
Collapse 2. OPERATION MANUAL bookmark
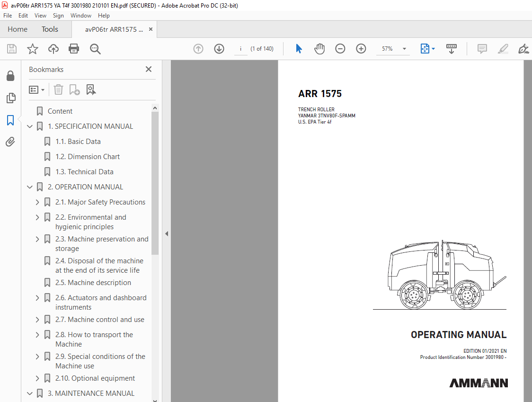(30, 187)
